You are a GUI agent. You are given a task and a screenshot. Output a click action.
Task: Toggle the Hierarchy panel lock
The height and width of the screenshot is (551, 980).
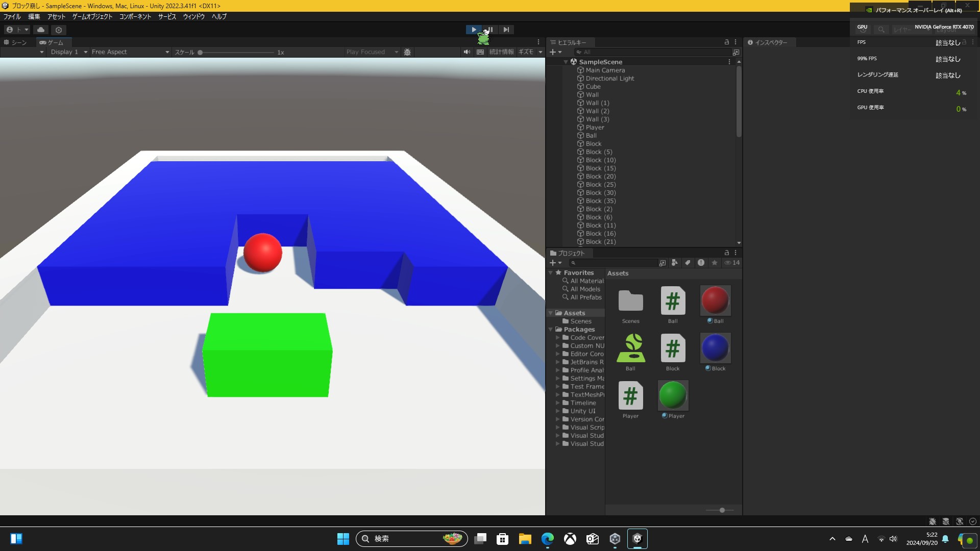tap(726, 42)
